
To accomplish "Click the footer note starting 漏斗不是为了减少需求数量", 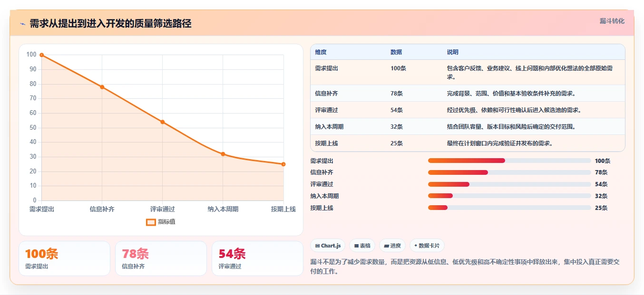I will (465, 266).
